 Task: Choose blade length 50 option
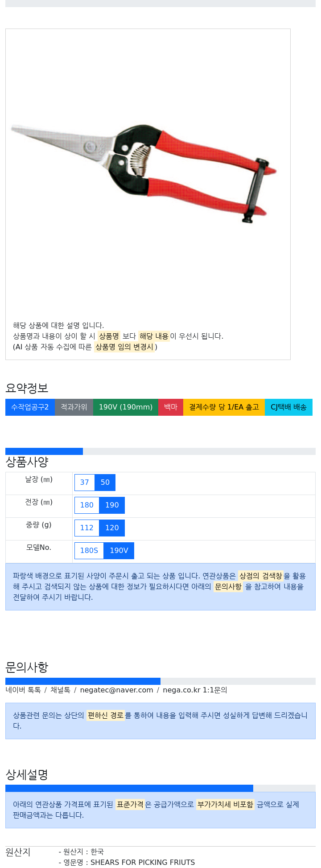(x=105, y=483)
